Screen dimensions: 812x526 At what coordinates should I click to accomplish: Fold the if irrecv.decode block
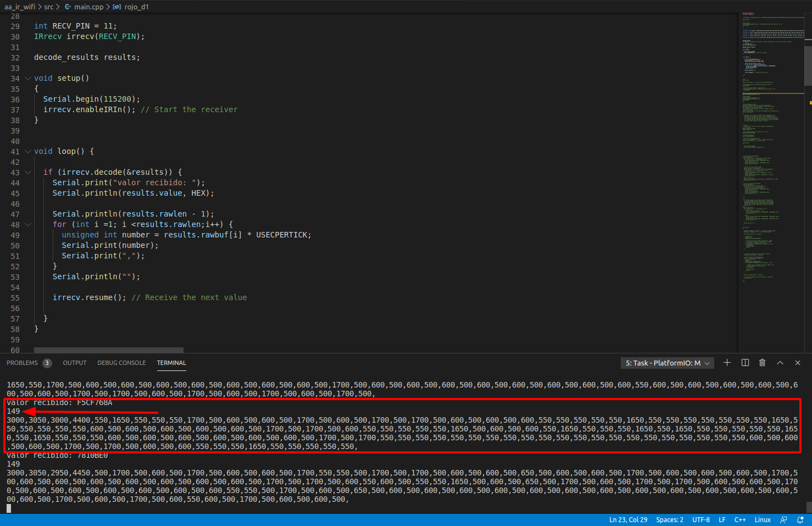coord(28,173)
